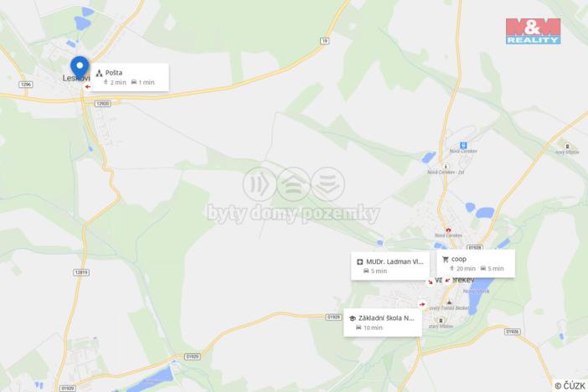Viewport: 588px width, 392px height.
Task: Click the Nová Cerekev train station icon
Action: [x=463, y=146]
